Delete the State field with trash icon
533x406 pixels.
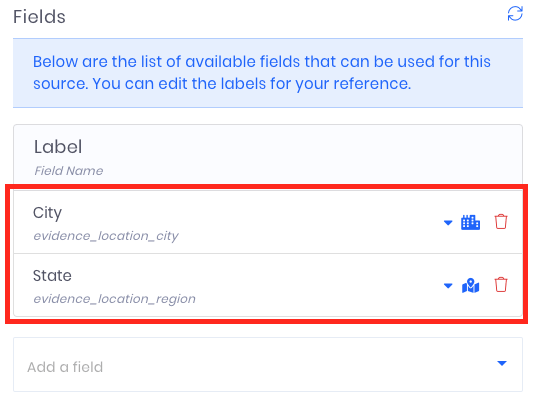coord(501,285)
